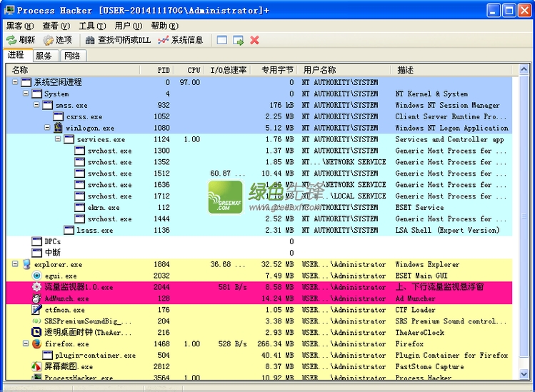535x392 pixels.
Task: Select the svchost.exe row with PID 1444
Action: (x=259, y=218)
